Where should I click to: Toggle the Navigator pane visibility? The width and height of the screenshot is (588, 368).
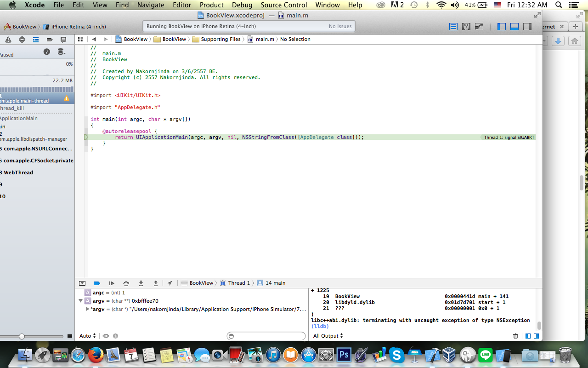click(502, 27)
